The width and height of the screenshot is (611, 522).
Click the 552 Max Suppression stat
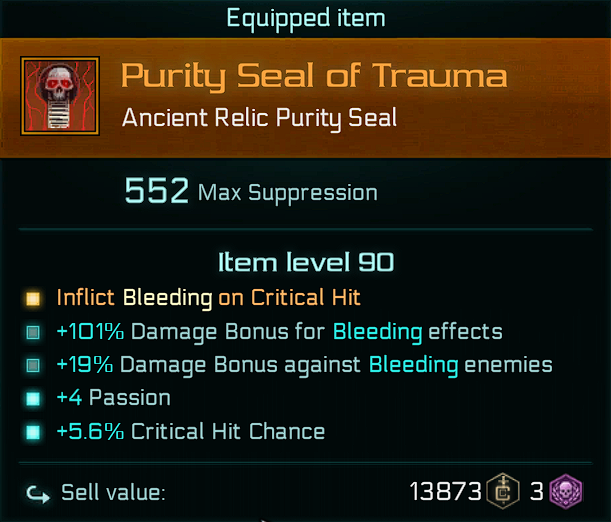[x=250, y=191]
